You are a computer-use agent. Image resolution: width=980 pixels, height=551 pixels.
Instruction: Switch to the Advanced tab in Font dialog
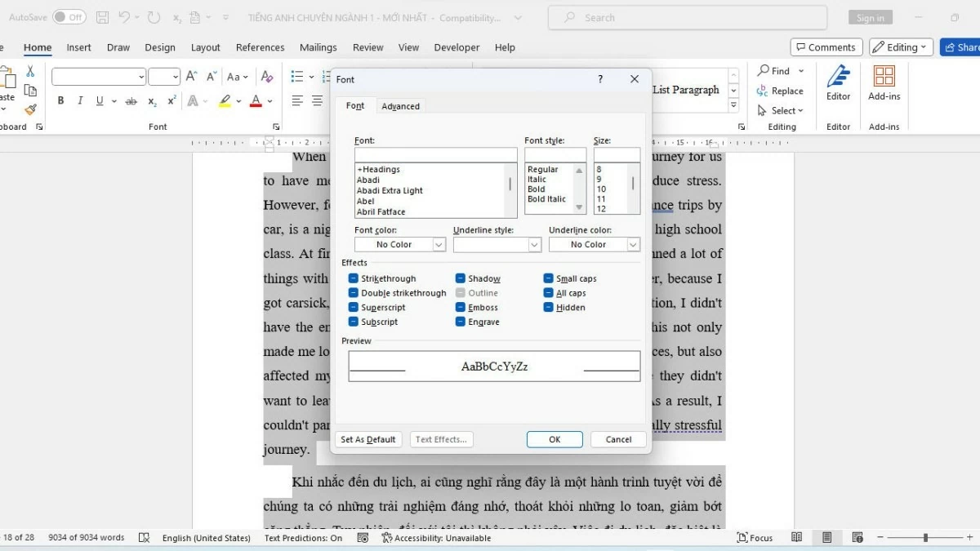click(401, 105)
